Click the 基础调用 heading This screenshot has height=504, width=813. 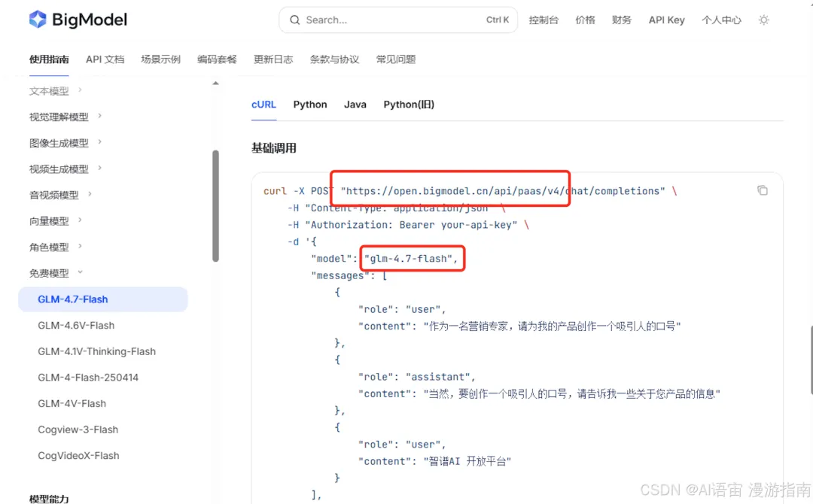pyautogui.click(x=274, y=148)
